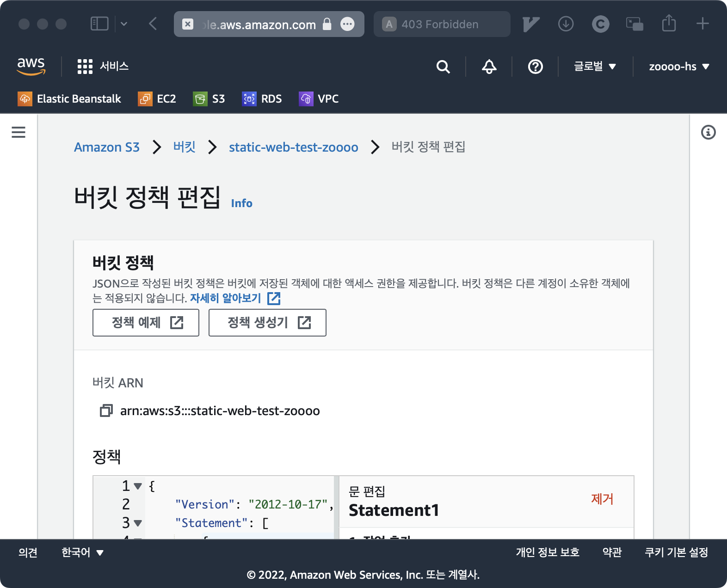Go to the 버킷 breadcrumb

coord(185,147)
